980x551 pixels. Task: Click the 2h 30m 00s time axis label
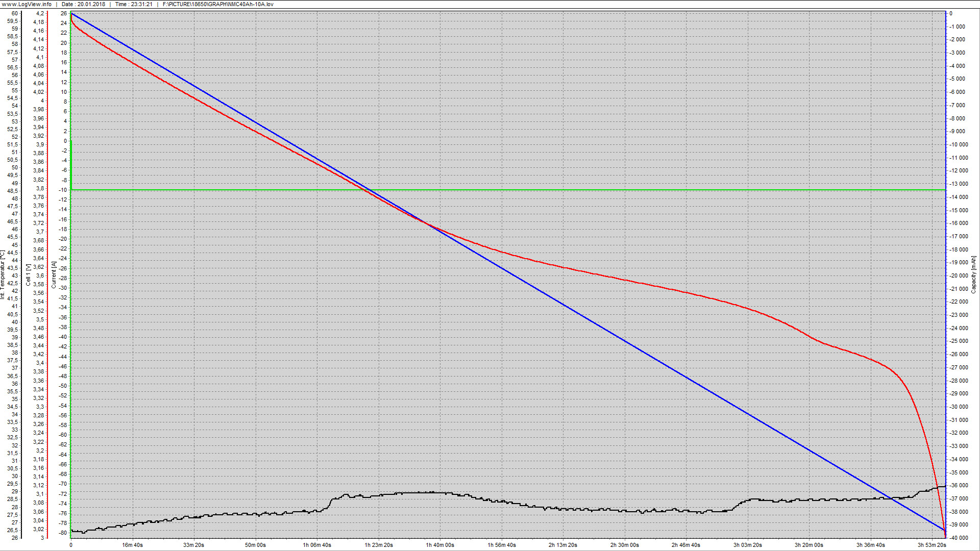coord(625,545)
